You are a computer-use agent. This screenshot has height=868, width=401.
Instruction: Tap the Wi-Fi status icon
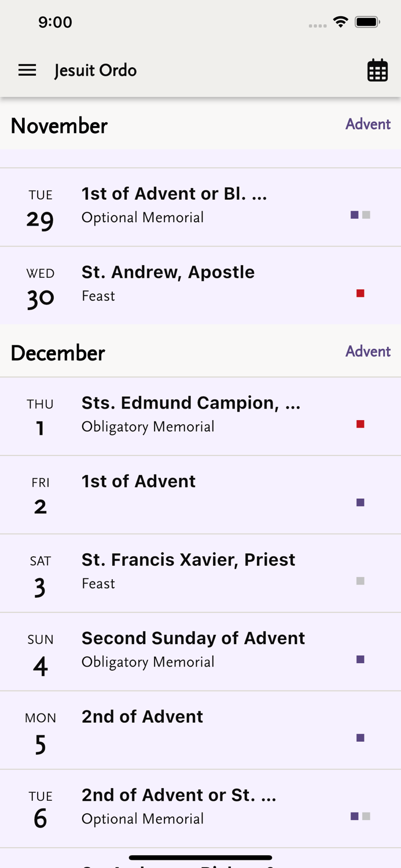[x=341, y=22]
